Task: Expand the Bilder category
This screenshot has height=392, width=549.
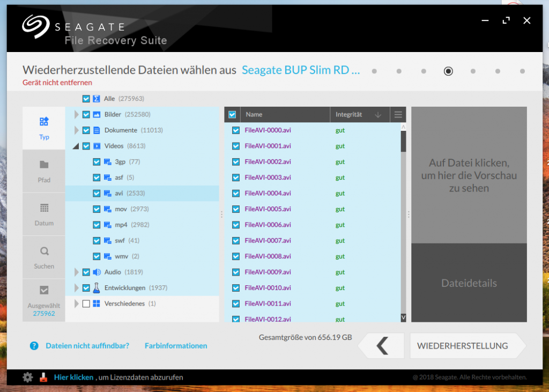Action: (76, 115)
